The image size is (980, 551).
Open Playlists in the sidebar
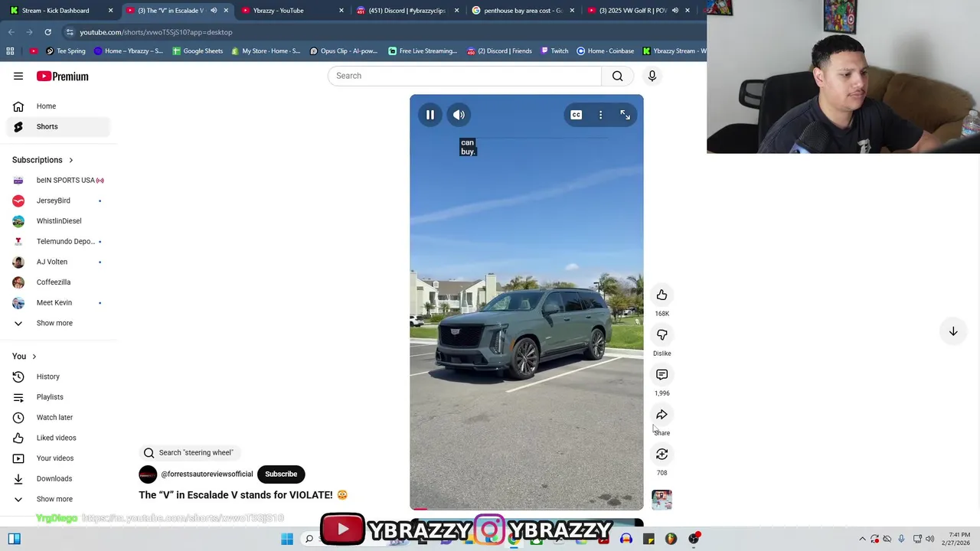58,397
